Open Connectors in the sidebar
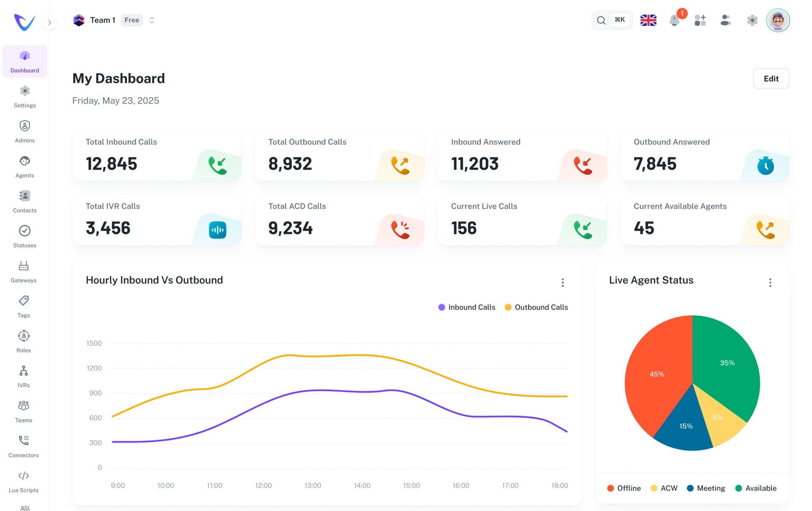This screenshot has height=511, width=812. (x=24, y=446)
